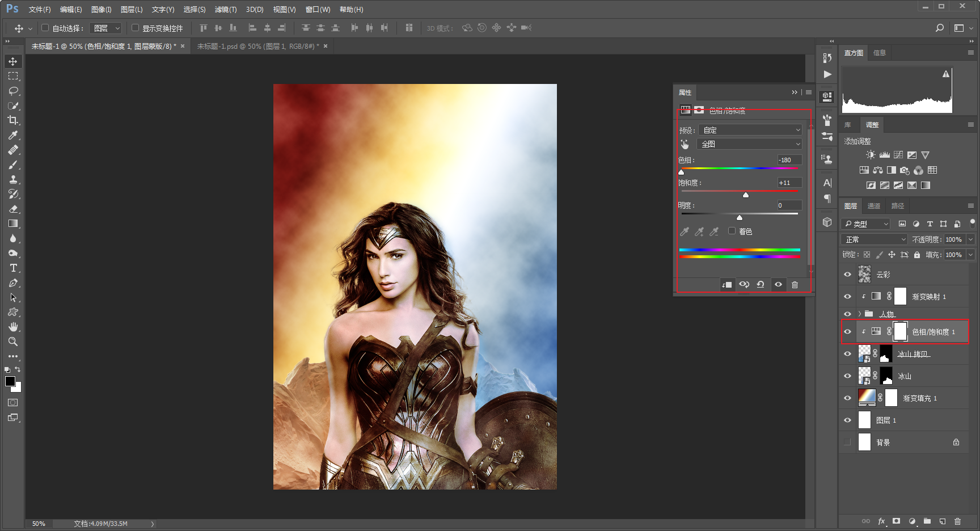Select the on-image adjustment hand tool
Viewport: 980px width, 531px height.
pos(685,144)
